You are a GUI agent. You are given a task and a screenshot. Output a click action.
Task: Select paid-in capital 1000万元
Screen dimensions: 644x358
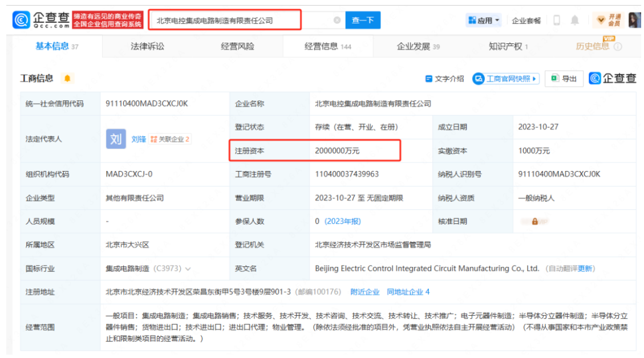(534, 150)
